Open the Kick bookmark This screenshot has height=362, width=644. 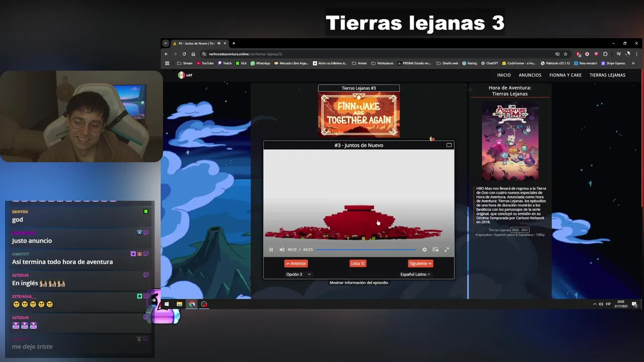coord(242,63)
